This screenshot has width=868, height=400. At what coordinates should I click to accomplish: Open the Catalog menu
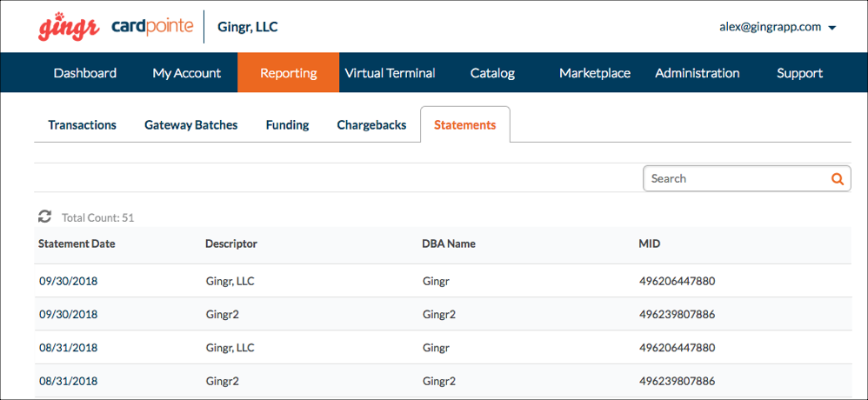tap(492, 73)
